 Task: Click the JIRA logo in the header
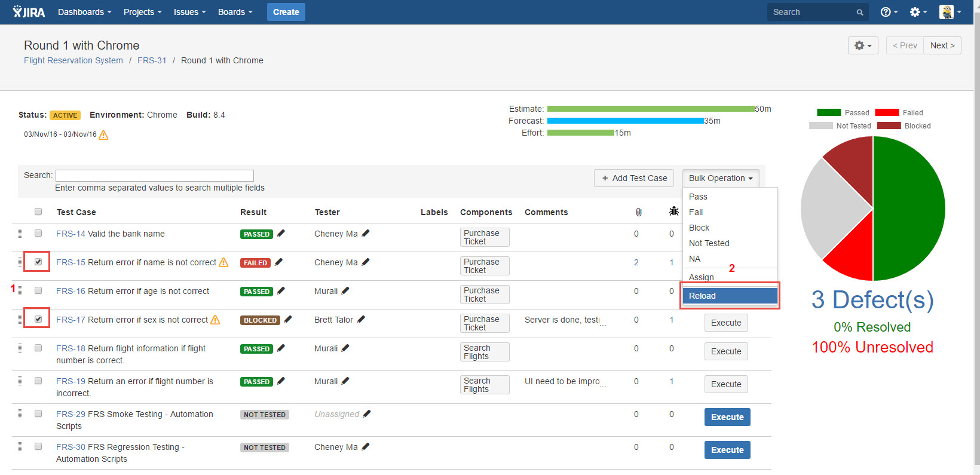29,12
